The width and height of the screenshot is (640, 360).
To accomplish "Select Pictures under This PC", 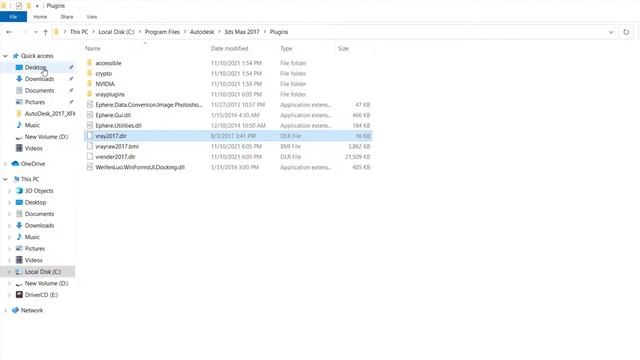I will [x=35, y=249].
